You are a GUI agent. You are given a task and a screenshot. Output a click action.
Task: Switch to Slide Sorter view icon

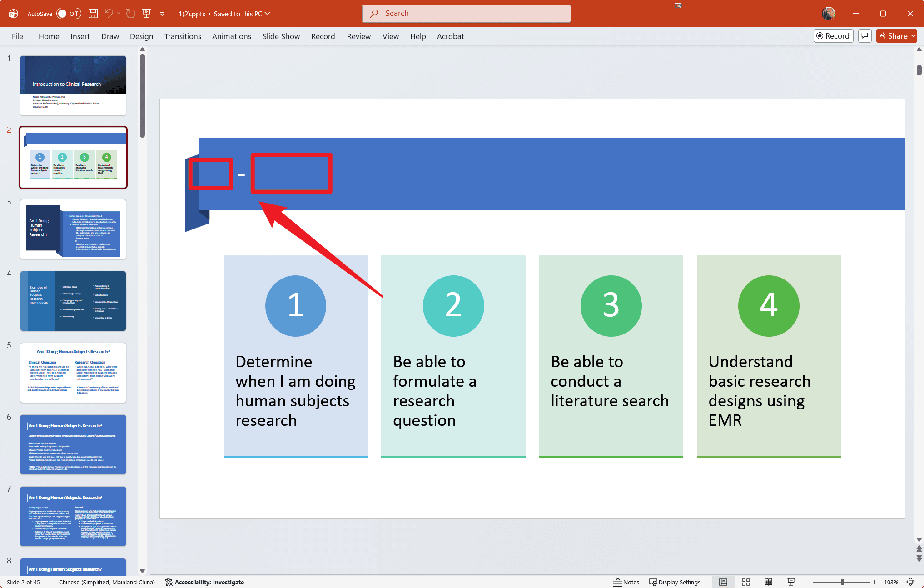(x=746, y=582)
